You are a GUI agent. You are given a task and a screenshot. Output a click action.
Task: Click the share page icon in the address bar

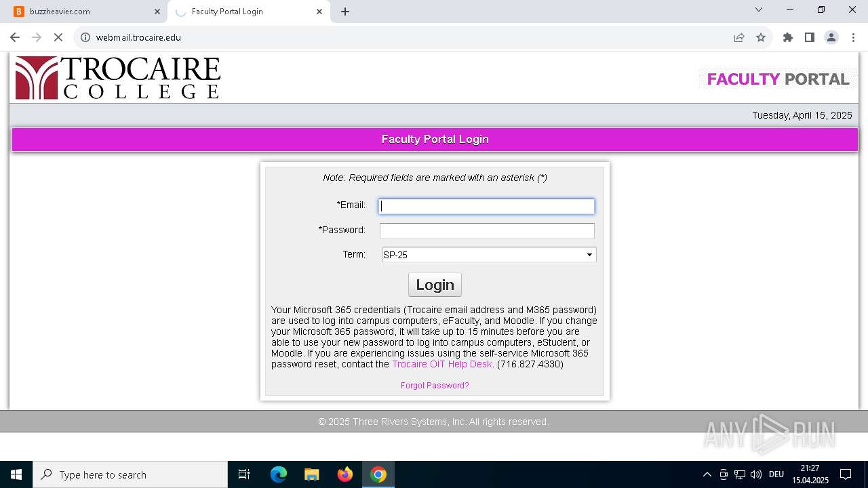(739, 37)
